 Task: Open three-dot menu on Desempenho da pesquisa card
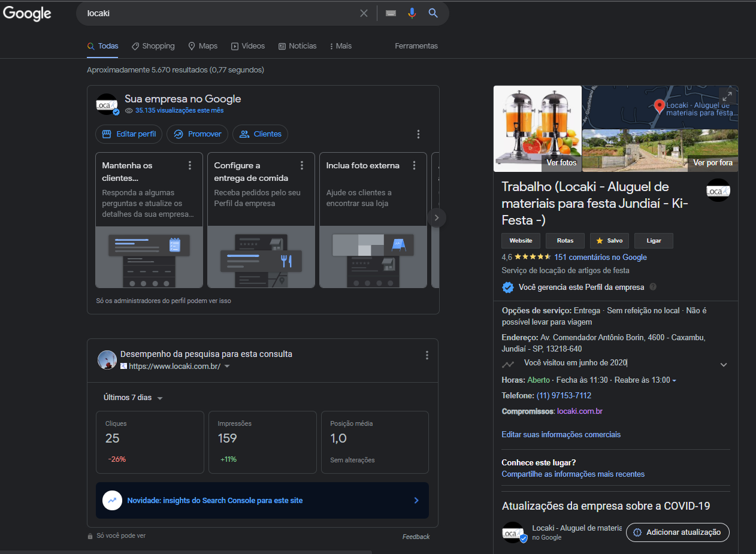(x=427, y=355)
